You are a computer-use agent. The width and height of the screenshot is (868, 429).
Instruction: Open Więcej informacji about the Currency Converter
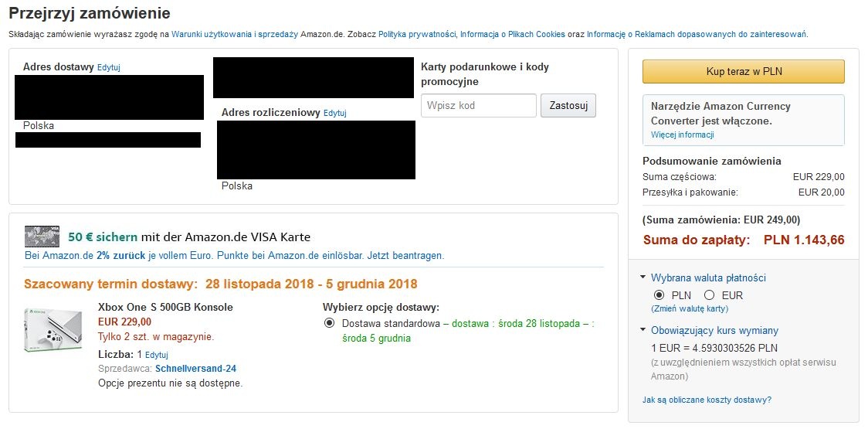click(x=683, y=134)
